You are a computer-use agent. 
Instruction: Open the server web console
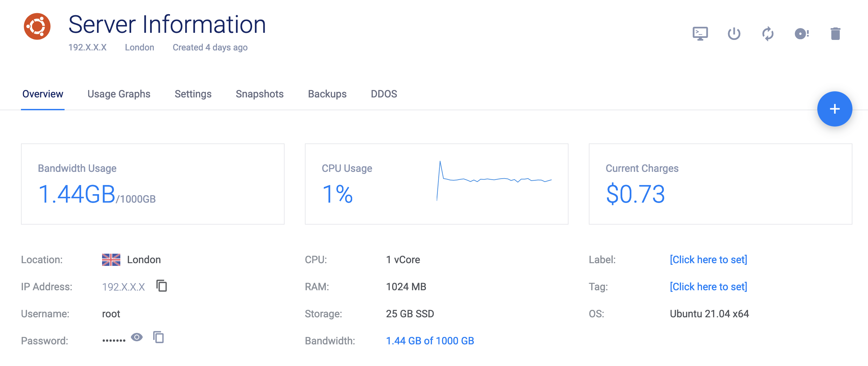pyautogui.click(x=700, y=33)
